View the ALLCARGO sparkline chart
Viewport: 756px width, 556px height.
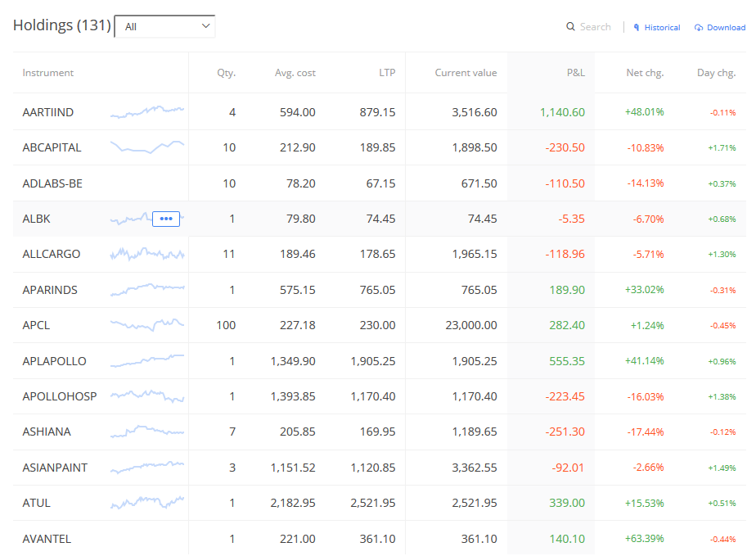click(147, 254)
